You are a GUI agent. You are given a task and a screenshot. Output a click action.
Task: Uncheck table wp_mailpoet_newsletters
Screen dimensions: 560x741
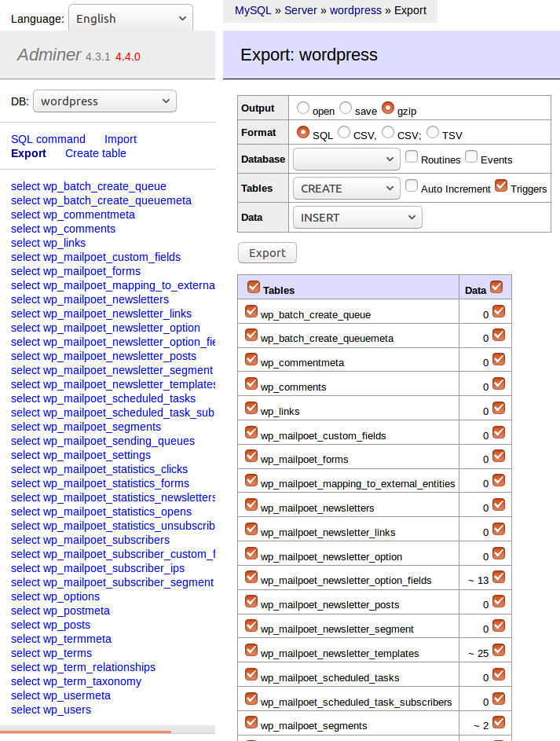point(251,504)
